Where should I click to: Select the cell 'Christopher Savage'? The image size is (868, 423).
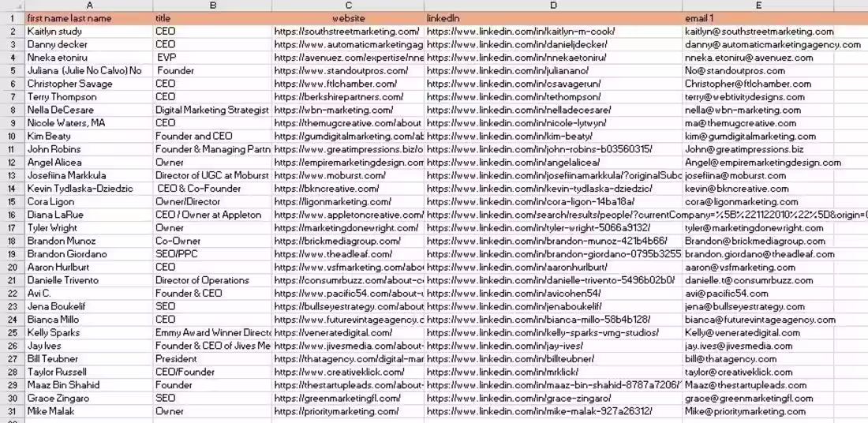tap(89, 84)
